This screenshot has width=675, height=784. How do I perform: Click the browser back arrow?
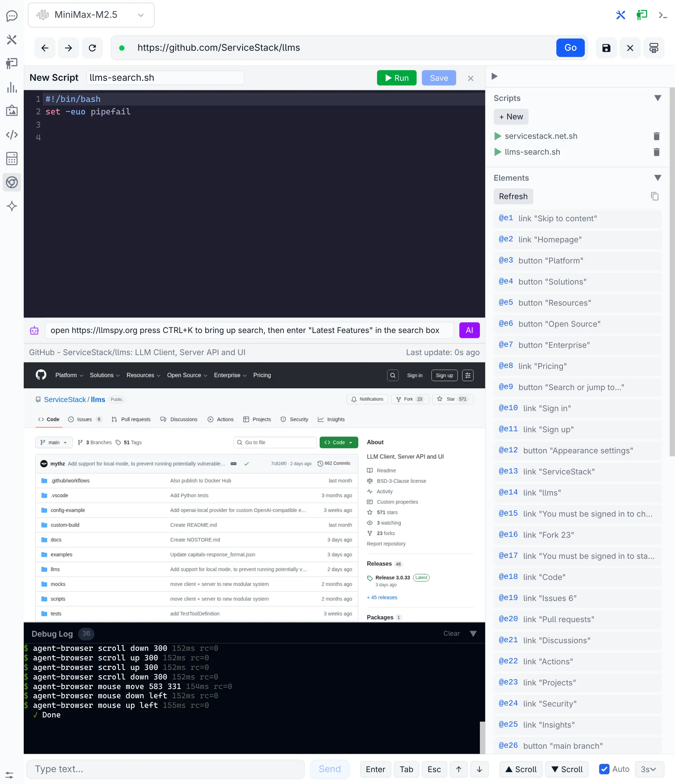pos(44,48)
